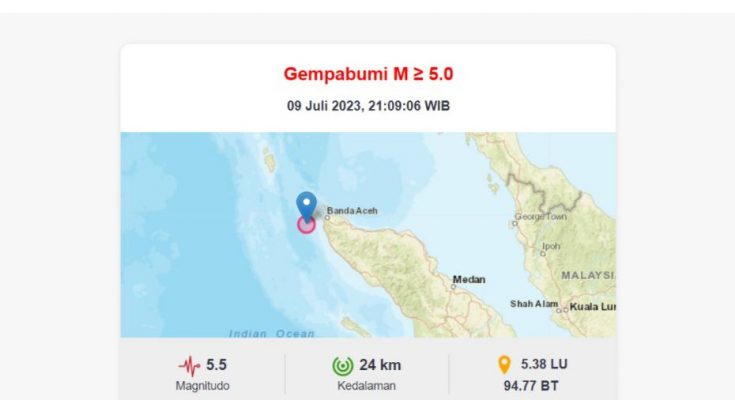This screenshot has width=735, height=400.
Task: Select Medan city marker on map
Action: tap(453, 287)
